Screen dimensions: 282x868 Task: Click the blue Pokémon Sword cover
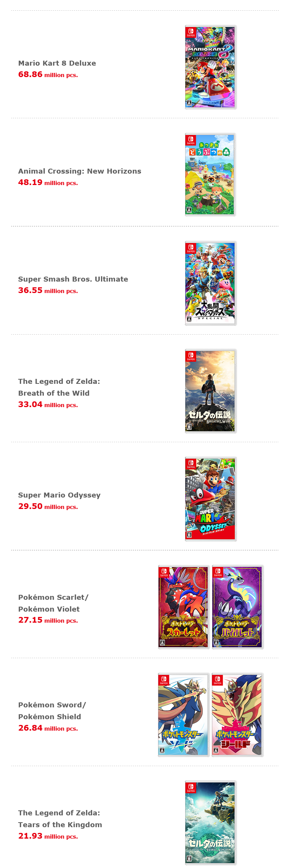click(x=184, y=715)
